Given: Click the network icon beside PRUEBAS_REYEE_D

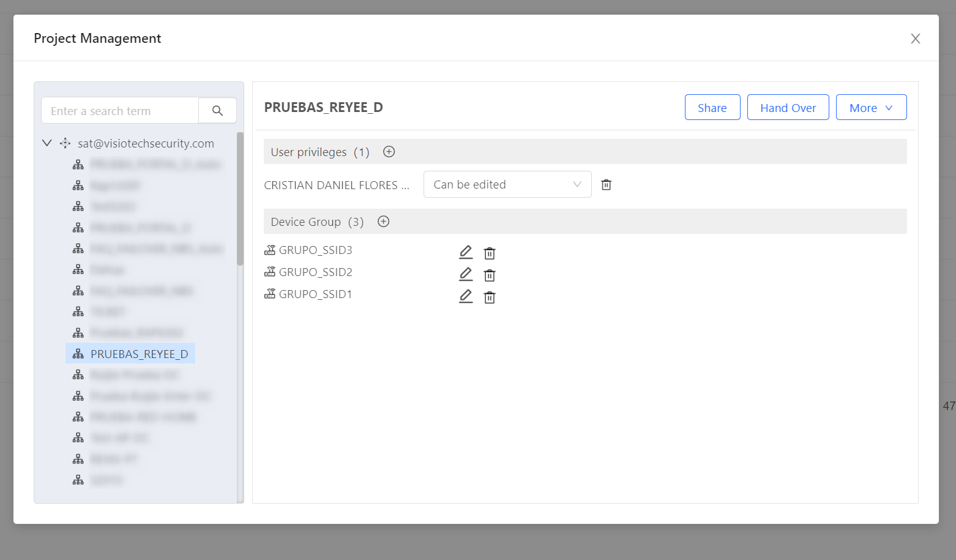Looking at the screenshot, I should [78, 354].
